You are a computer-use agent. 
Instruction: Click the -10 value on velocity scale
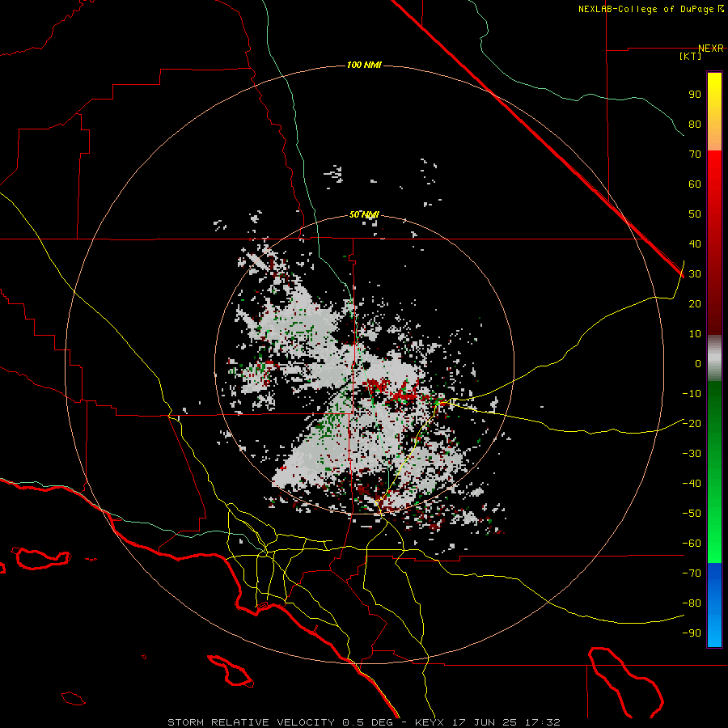[692, 394]
